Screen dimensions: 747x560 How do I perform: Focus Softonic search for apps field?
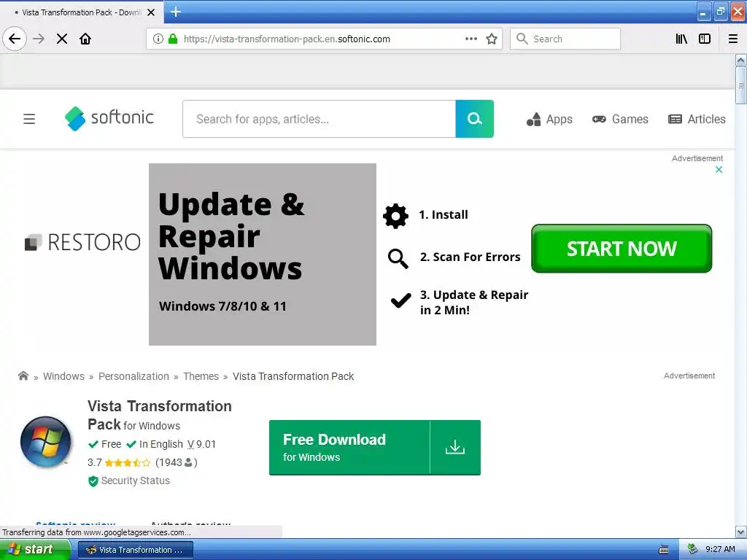coord(320,119)
